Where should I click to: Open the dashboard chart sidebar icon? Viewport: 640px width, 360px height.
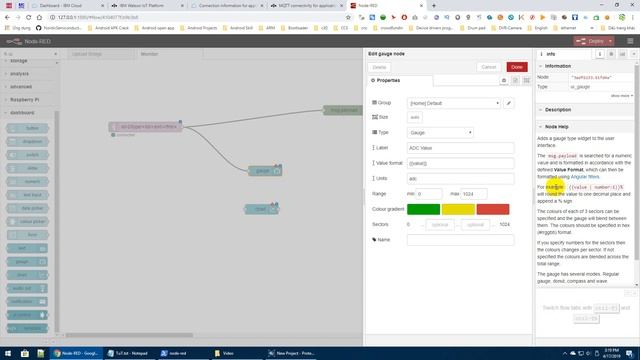622,54
